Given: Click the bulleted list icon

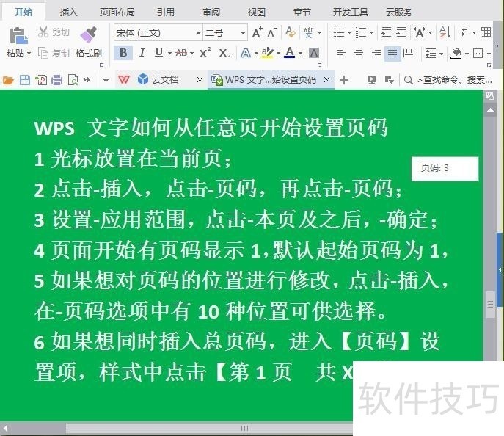Looking at the screenshot, I should pos(339,32).
